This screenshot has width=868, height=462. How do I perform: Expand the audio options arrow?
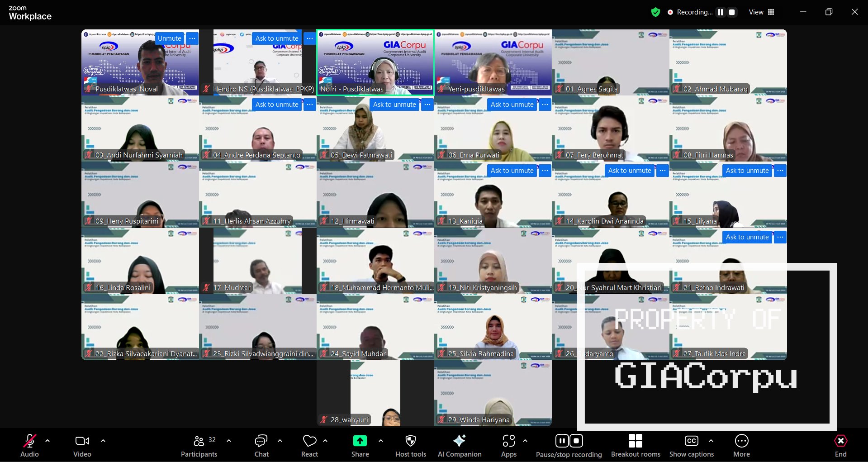point(47,440)
